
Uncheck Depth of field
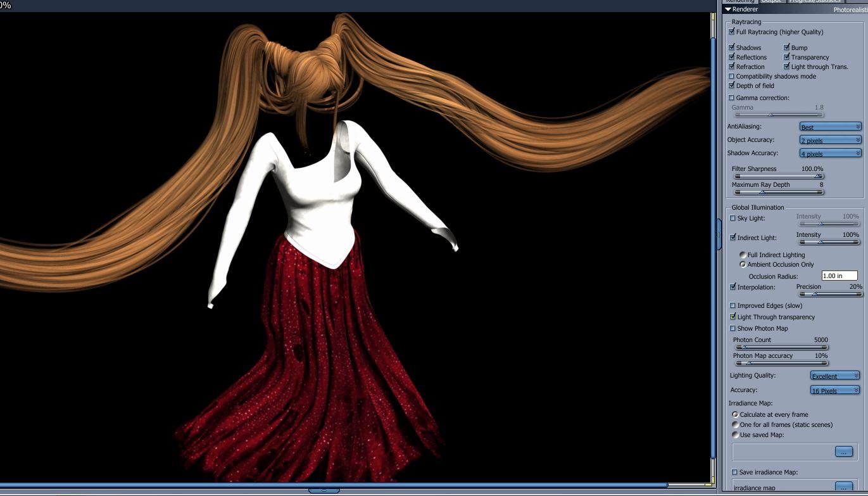tap(732, 86)
